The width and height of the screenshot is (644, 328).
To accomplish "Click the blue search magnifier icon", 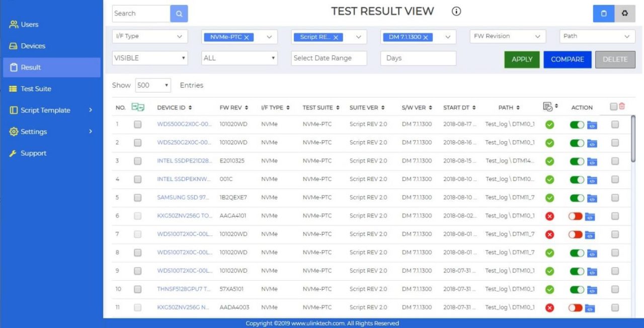I will [x=179, y=13].
